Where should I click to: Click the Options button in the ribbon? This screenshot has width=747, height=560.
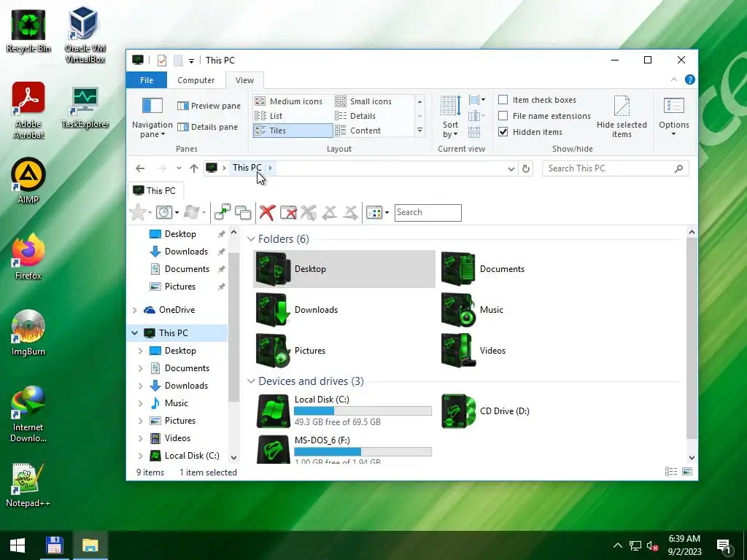[673, 117]
